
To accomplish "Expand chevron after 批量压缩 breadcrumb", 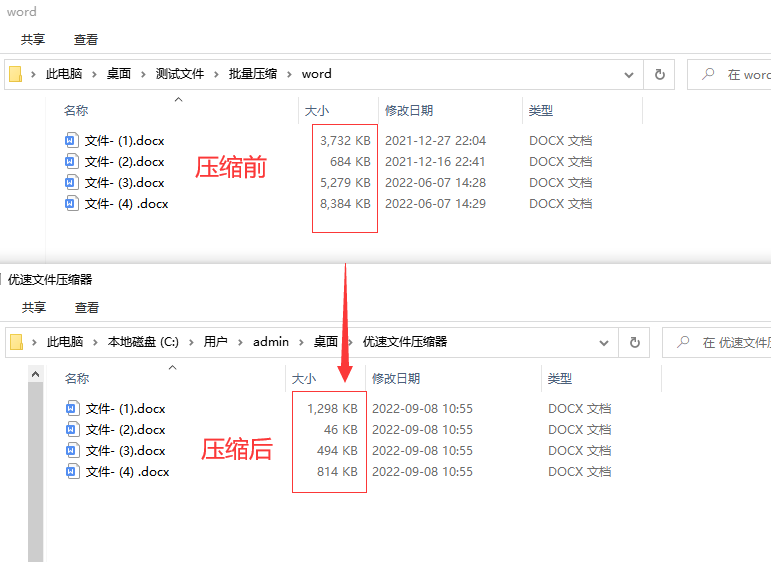I will [289, 74].
